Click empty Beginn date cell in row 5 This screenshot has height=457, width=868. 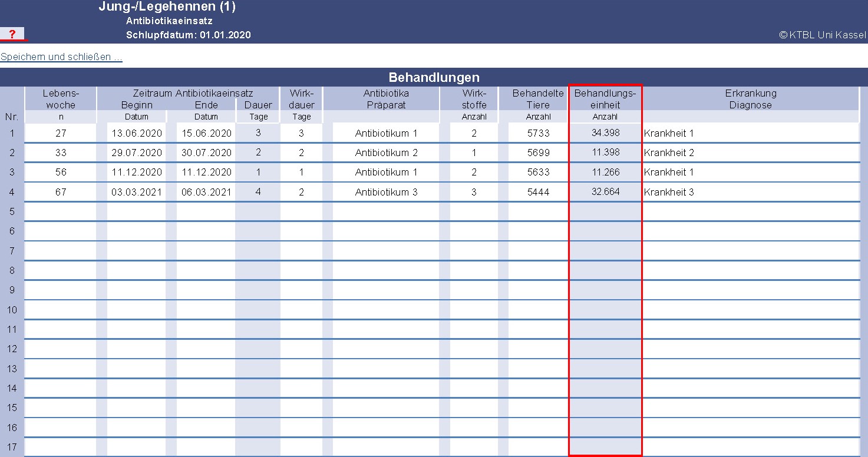[137, 211]
